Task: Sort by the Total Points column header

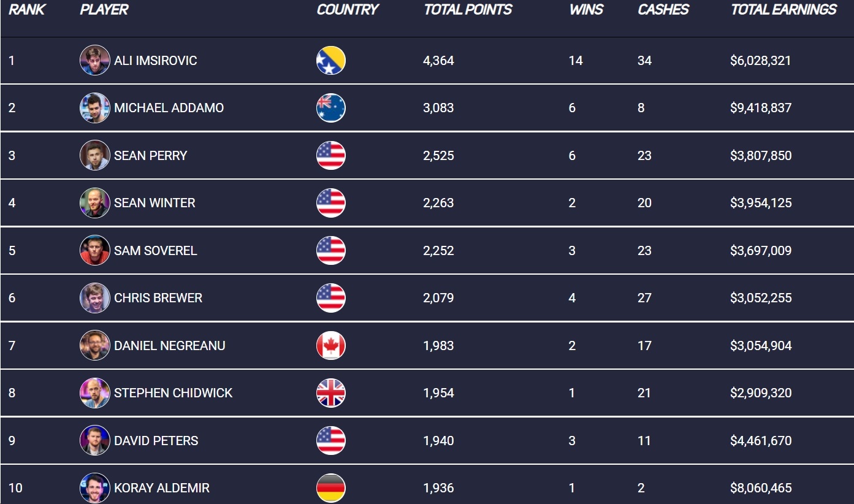Action: click(x=468, y=10)
